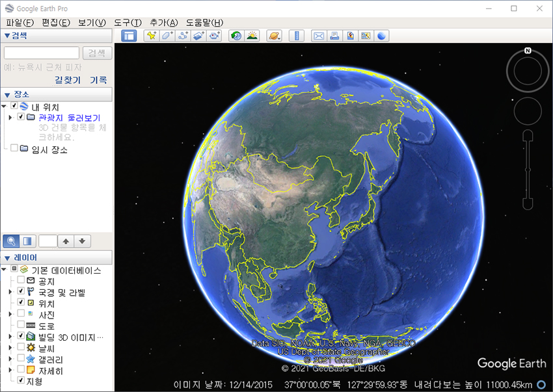Disable the 국경 및 라벨 layer checkbox
Image resolution: width=553 pixels, height=392 pixels.
tap(21, 291)
